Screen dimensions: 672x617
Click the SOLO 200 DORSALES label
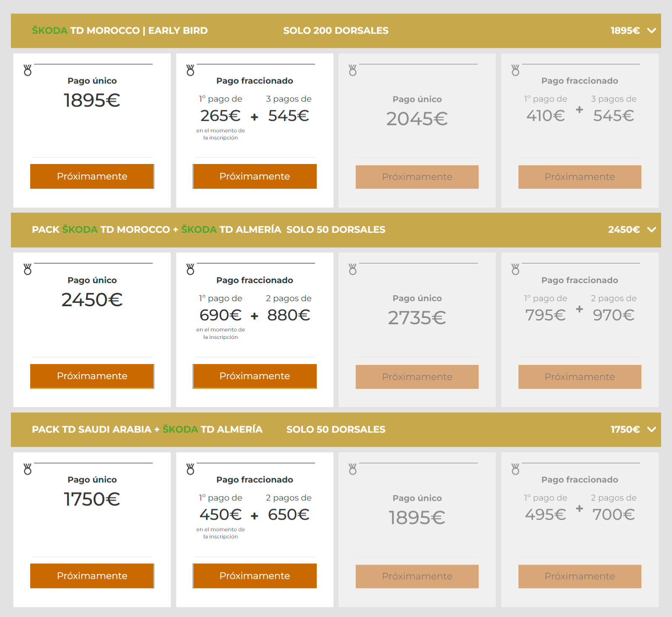pyautogui.click(x=336, y=31)
